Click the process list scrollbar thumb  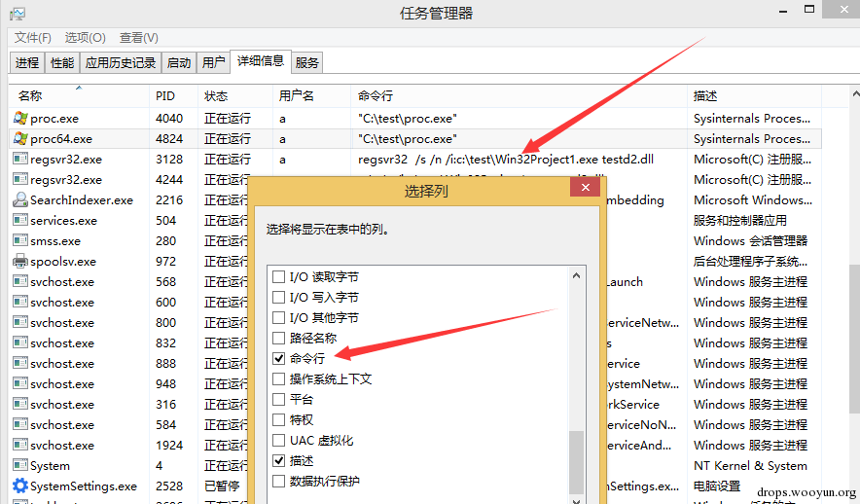(854, 339)
